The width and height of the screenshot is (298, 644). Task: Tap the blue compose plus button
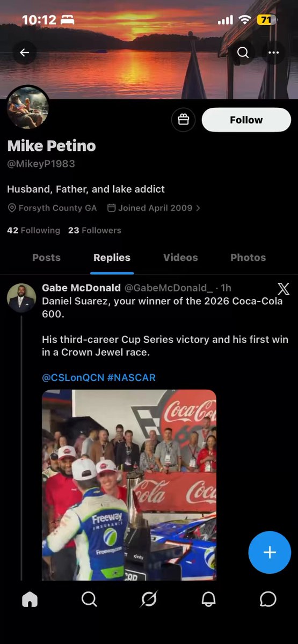(x=270, y=552)
